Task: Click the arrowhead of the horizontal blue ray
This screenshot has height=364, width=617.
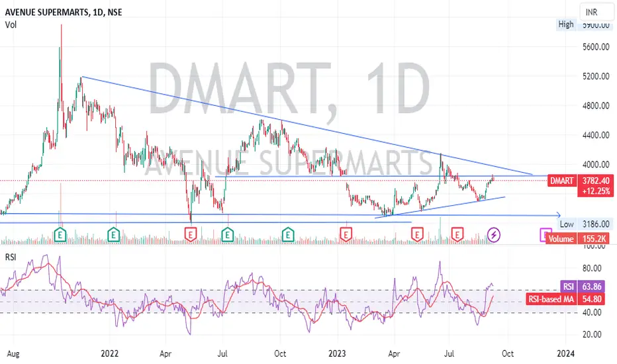Action: (x=558, y=215)
